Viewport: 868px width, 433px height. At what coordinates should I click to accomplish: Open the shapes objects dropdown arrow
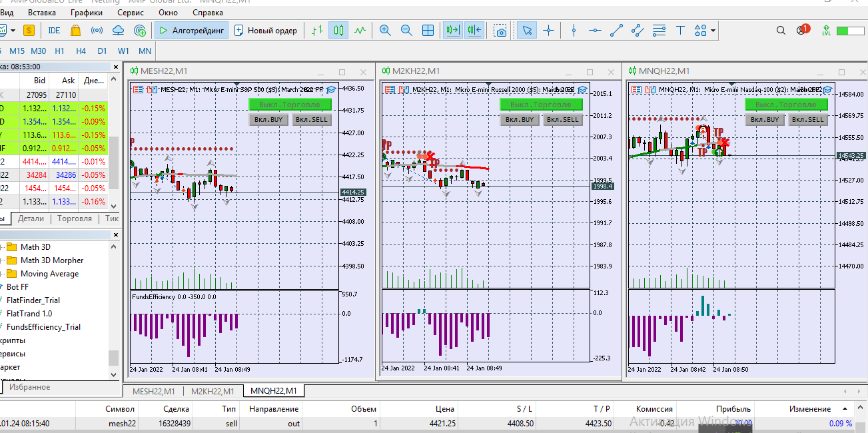[x=713, y=30]
